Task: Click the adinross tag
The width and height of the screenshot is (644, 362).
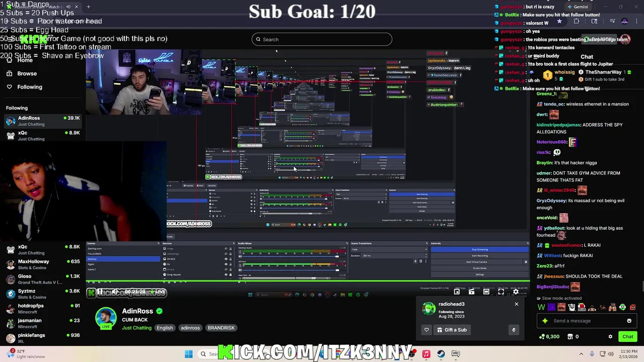Action: click(x=190, y=328)
